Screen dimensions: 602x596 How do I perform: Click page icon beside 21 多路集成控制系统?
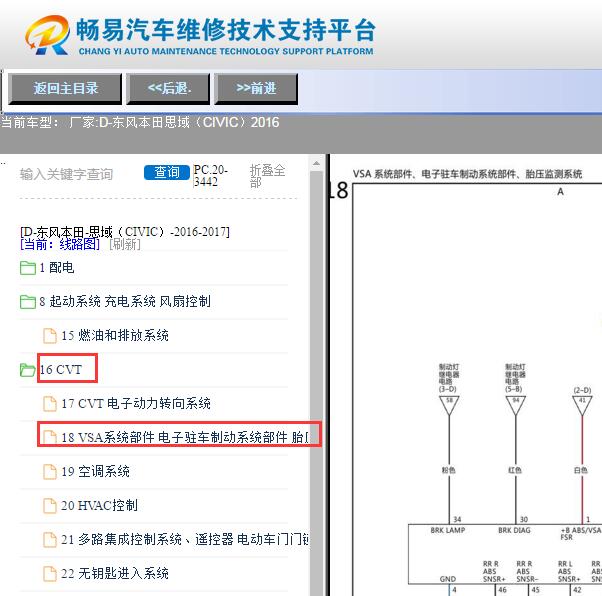50,540
